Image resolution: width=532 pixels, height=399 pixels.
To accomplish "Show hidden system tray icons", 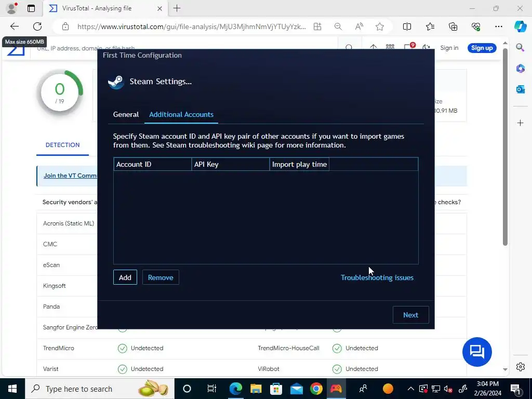I will [x=410, y=389].
